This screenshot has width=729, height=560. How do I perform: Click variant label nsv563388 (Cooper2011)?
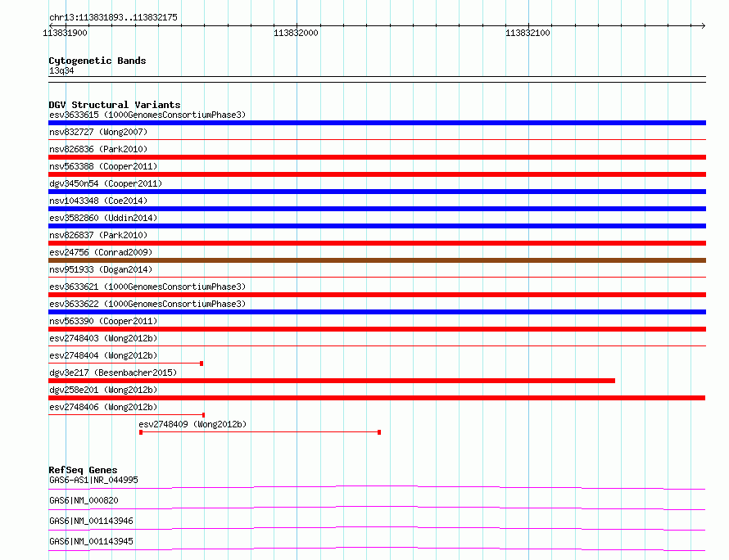pos(103,166)
